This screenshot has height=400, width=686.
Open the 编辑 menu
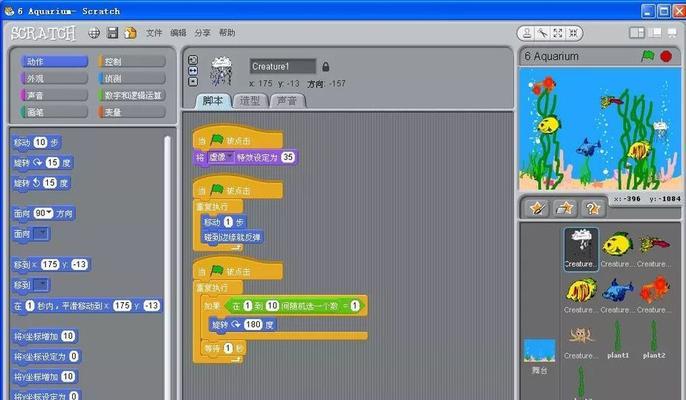coord(178,33)
